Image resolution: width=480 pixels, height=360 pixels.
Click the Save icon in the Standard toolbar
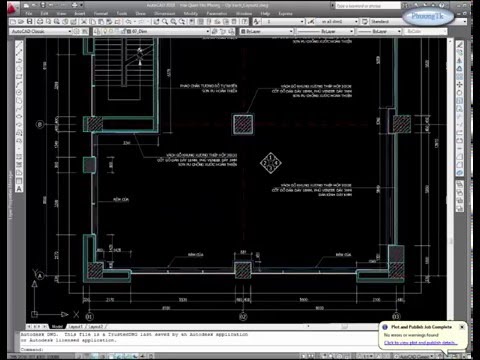[30, 22]
